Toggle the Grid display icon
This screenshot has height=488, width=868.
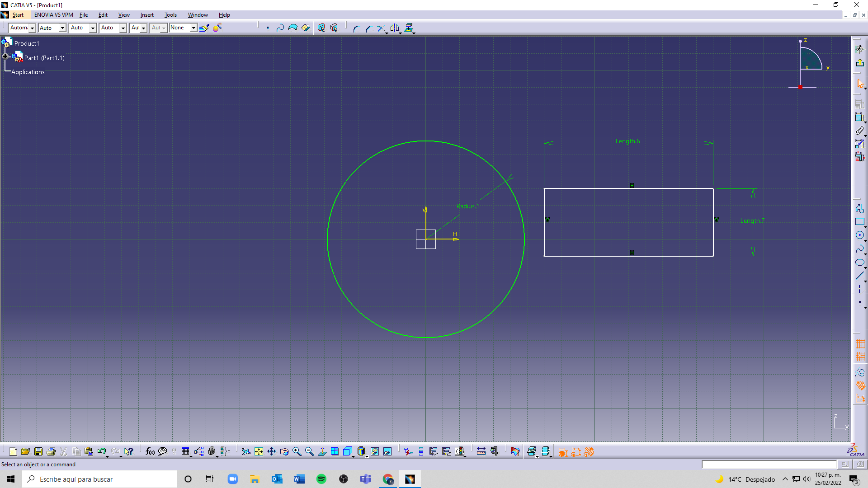tap(860, 344)
